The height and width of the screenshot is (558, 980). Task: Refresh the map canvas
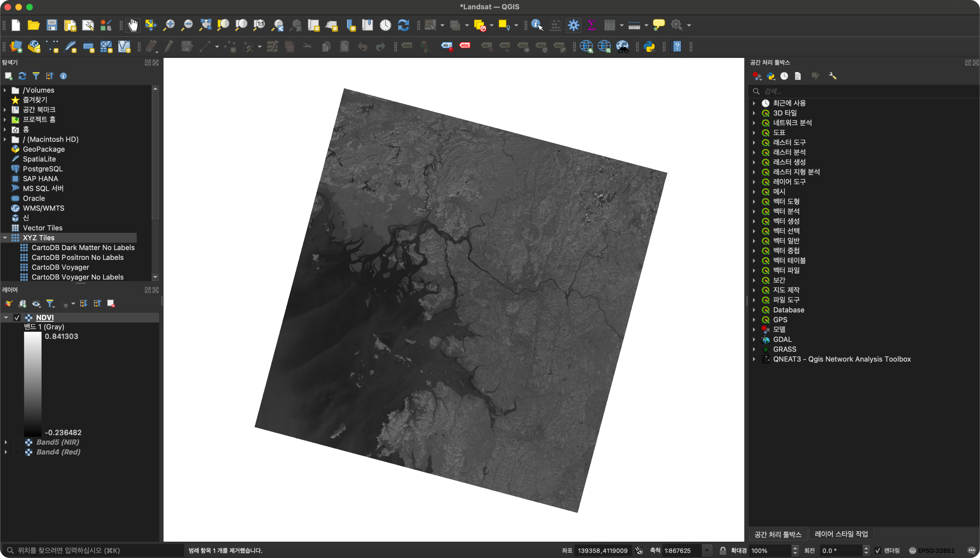403,25
